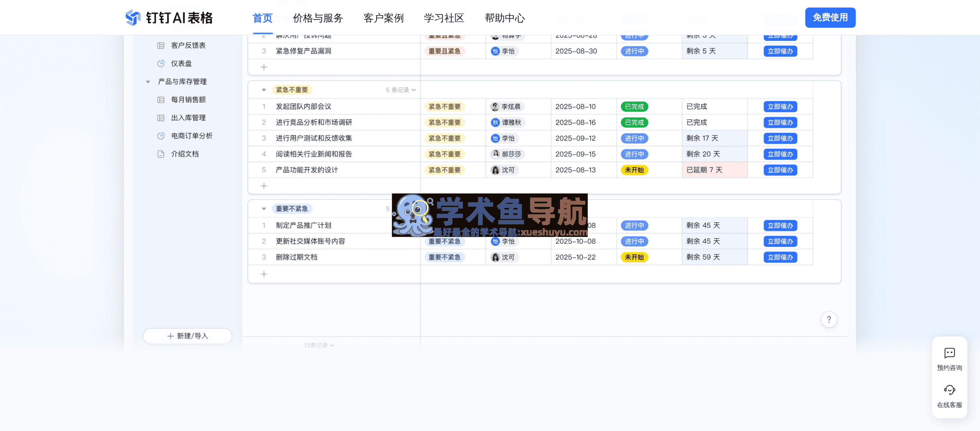
Task: Click 立即催办 for 阅读相关行业新闻和报告
Action: point(780,154)
